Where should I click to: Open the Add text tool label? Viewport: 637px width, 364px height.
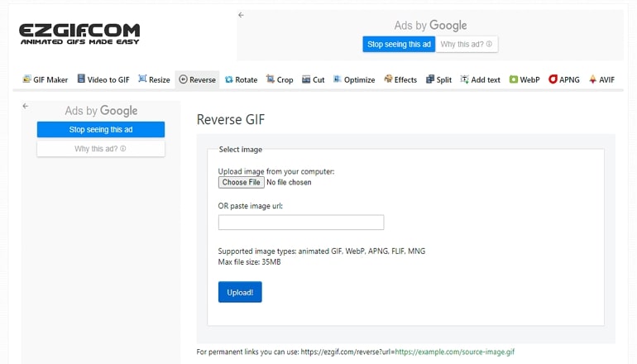(486, 80)
